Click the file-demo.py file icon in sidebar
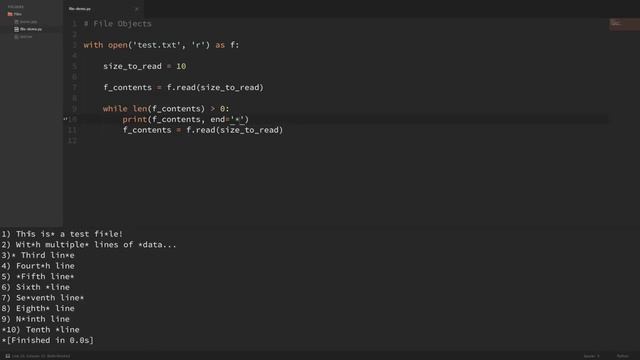Image resolution: width=640 pixels, height=360 pixels. [16, 29]
